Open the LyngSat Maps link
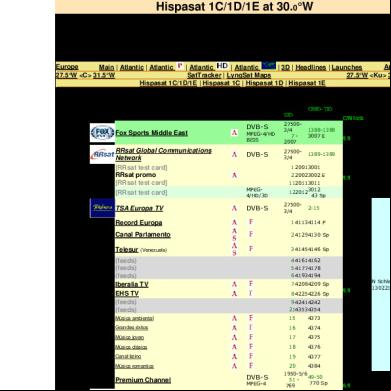This screenshot has height=391, width=391. pos(249,75)
